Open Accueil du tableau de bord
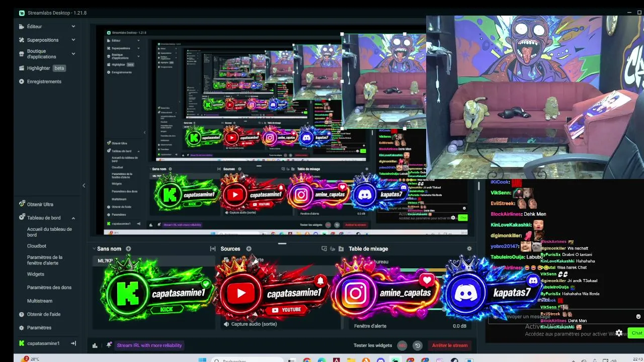Screen dimensions: 644x362 49,232
